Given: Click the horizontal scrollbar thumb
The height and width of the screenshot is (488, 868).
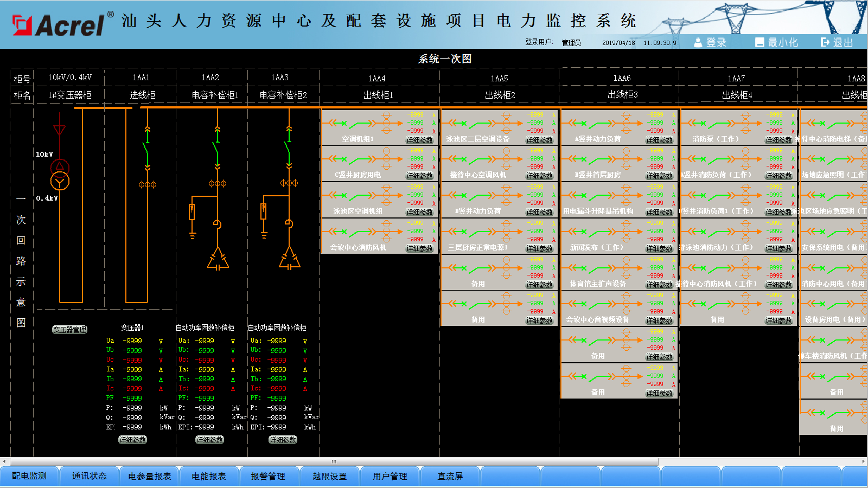Looking at the screenshot, I should pyautogui.click(x=334, y=461).
